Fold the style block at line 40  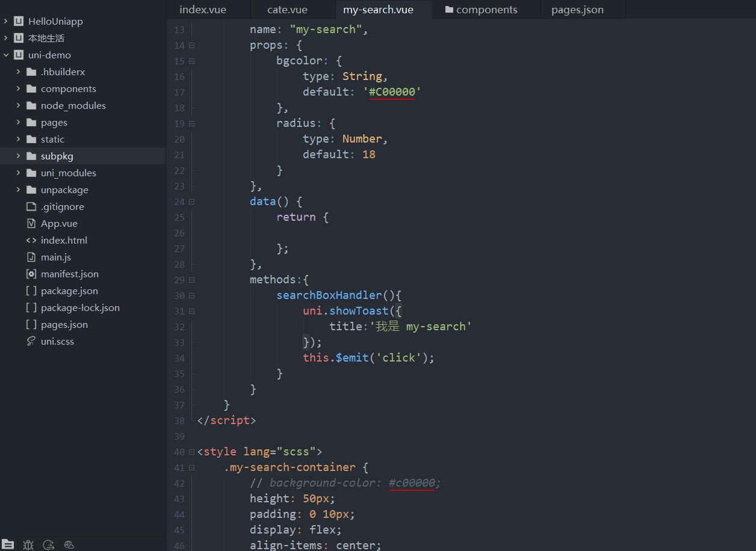[191, 452]
